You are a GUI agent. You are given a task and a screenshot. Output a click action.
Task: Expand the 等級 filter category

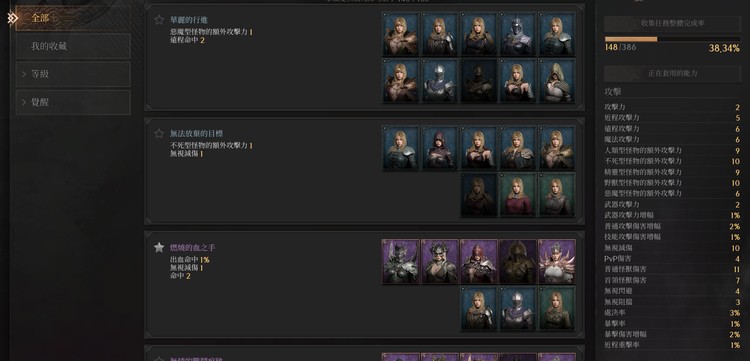click(73, 74)
